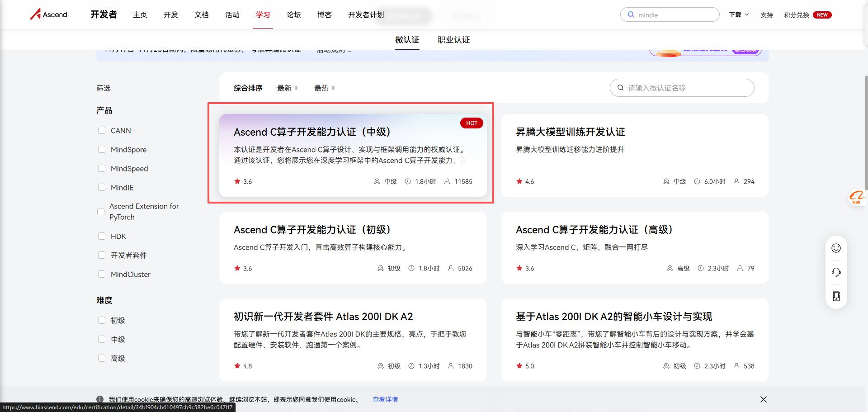Go to the 博客 nav item

tap(325, 15)
